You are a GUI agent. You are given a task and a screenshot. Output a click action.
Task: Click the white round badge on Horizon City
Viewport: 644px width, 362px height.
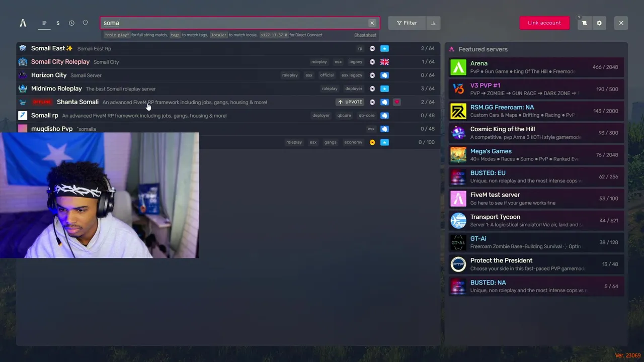pyautogui.click(x=372, y=75)
